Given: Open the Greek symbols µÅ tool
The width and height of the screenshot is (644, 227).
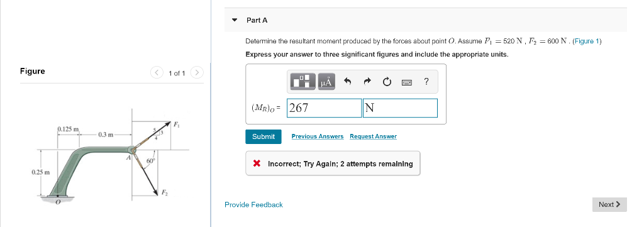Looking at the screenshot, I should click(x=326, y=82).
